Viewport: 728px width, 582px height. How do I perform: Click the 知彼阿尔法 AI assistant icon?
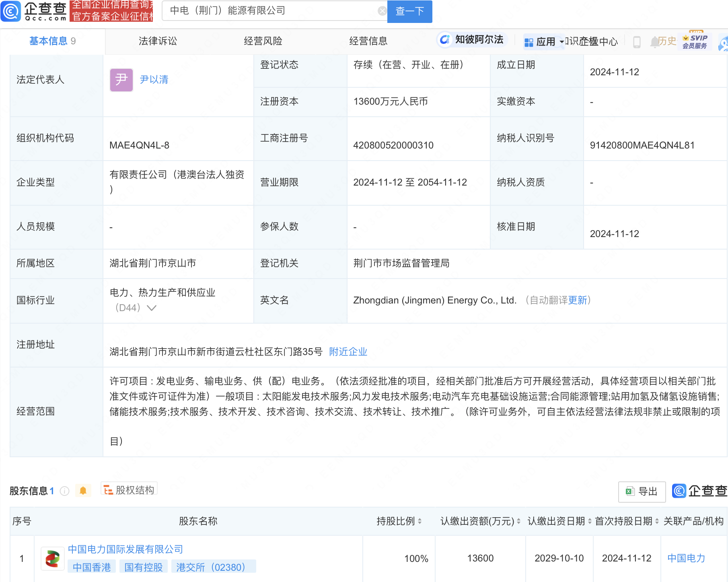445,39
